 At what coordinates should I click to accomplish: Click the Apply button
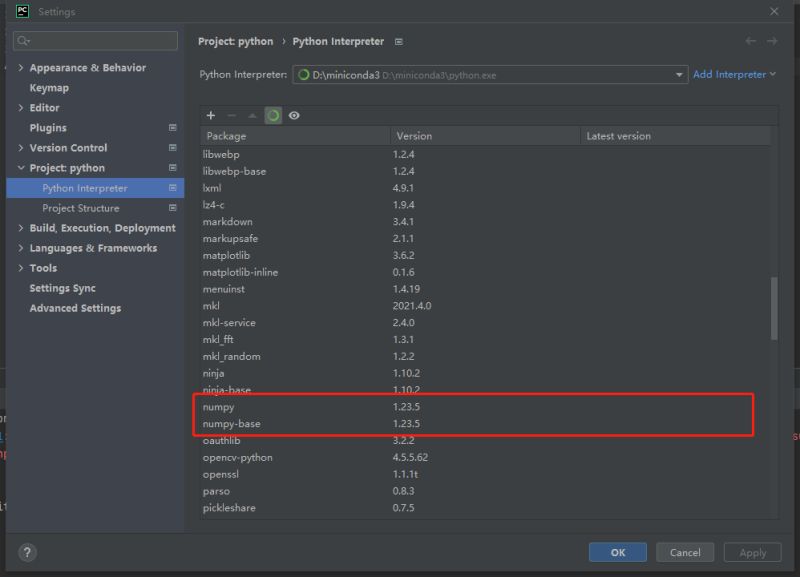753,552
